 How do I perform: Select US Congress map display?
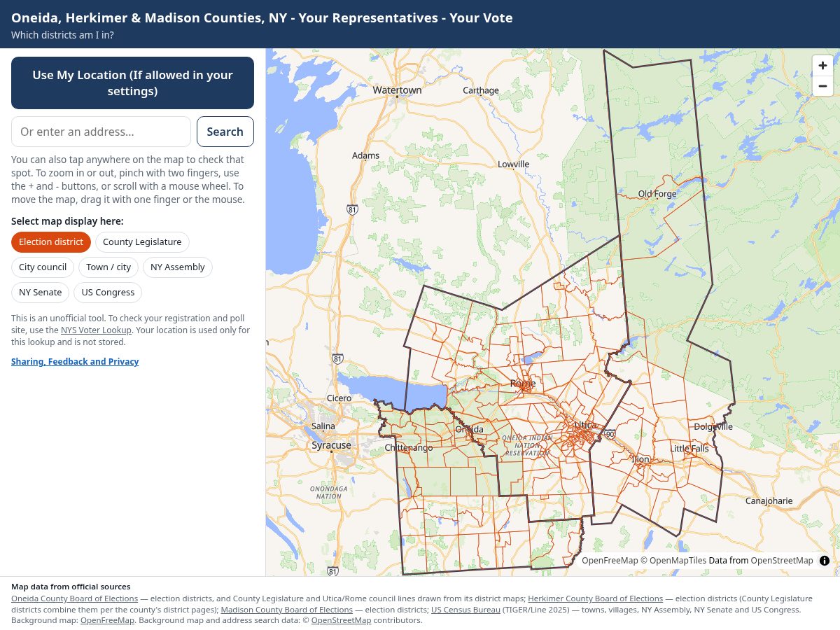[108, 293]
